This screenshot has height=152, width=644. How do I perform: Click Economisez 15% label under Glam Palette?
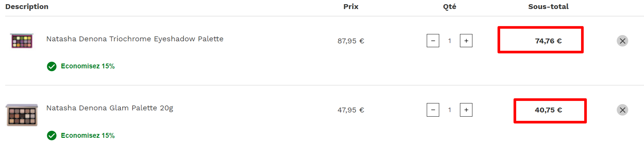pos(88,135)
